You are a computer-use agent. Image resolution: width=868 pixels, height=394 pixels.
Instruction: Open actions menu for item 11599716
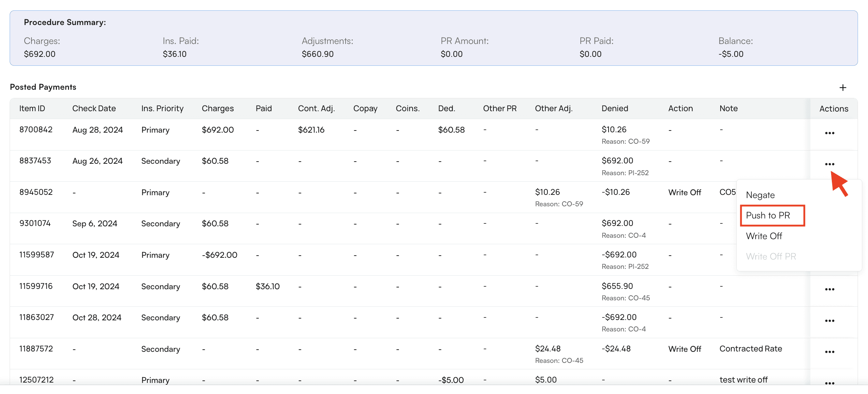pos(829,289)
